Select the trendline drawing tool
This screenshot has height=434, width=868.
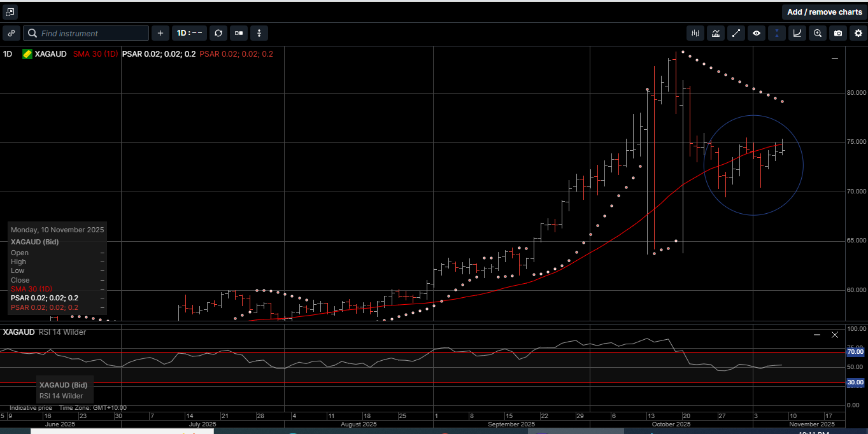[x=736, y=32]
